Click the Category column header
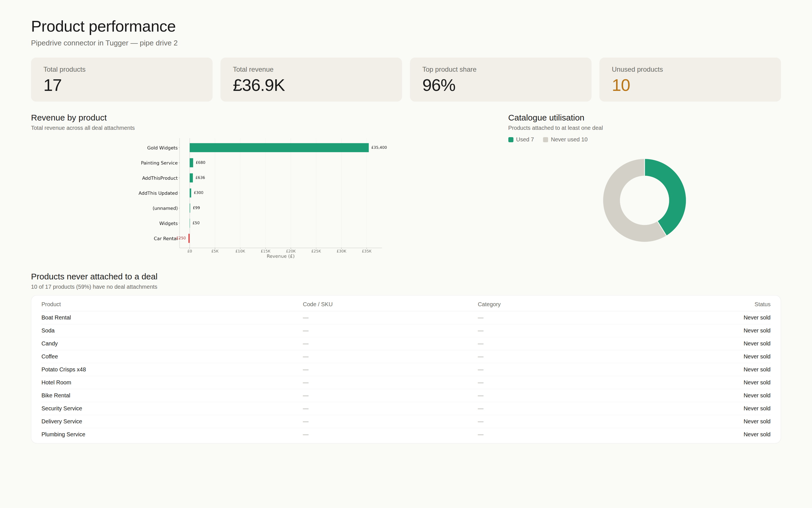 pos(489,305)
